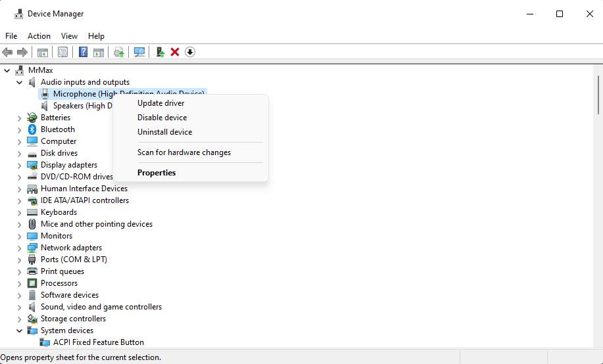This screenshot has width=603, height=364.
Task: Select the Bluetooth label in the tree
Action: [x=58, y=129]
